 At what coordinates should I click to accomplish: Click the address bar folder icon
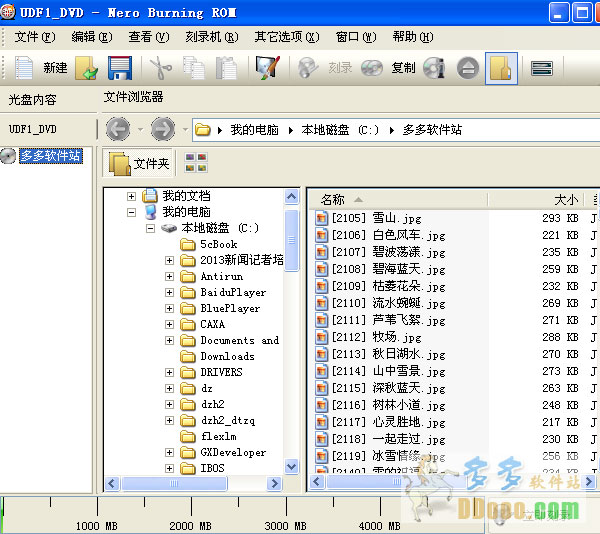pos(203,130)
